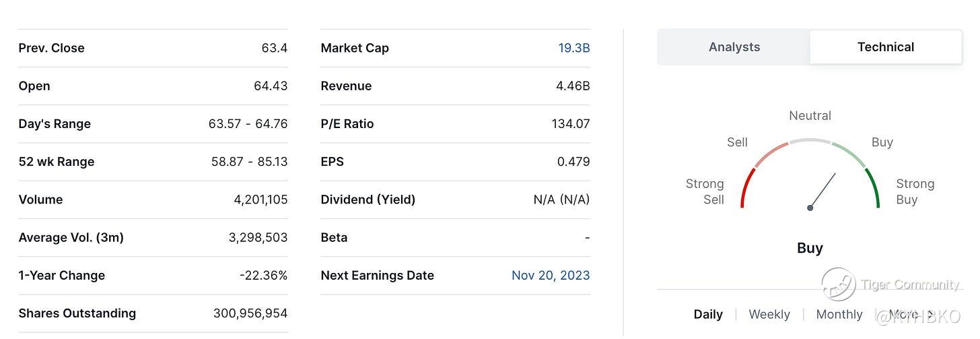Open the Nov 20, 2023 earnings date link

(x=550, y=276)
